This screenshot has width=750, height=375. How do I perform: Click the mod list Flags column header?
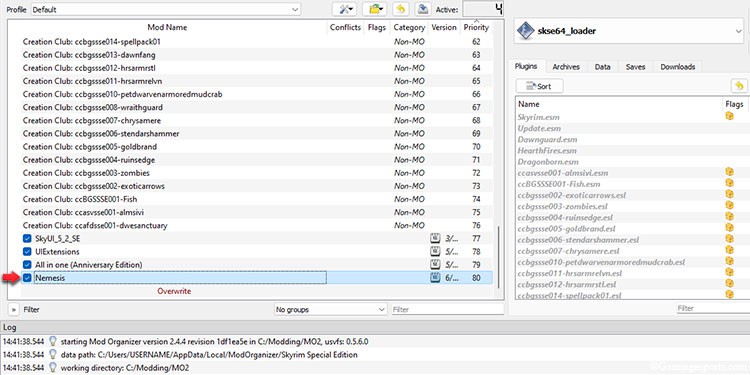(x=377, y=27)
